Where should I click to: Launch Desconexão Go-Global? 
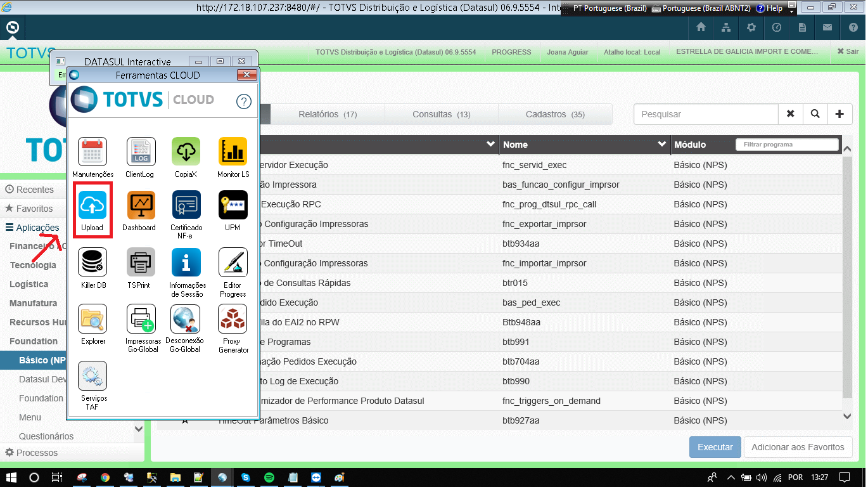[186, 319]
